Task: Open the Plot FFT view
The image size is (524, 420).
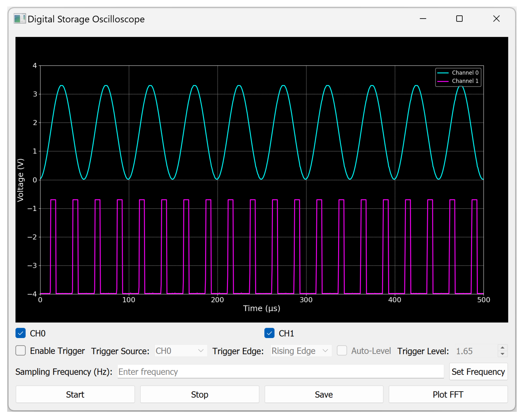Action: pos(448,394)
